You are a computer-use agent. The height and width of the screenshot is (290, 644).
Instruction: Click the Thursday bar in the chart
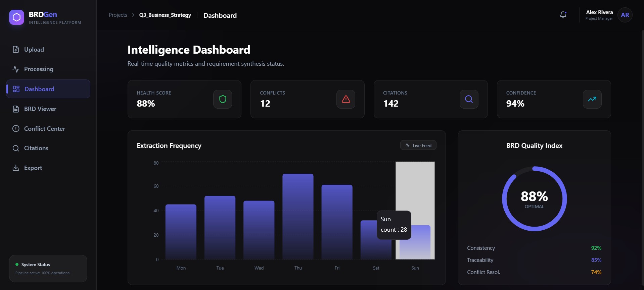[298, 216]
